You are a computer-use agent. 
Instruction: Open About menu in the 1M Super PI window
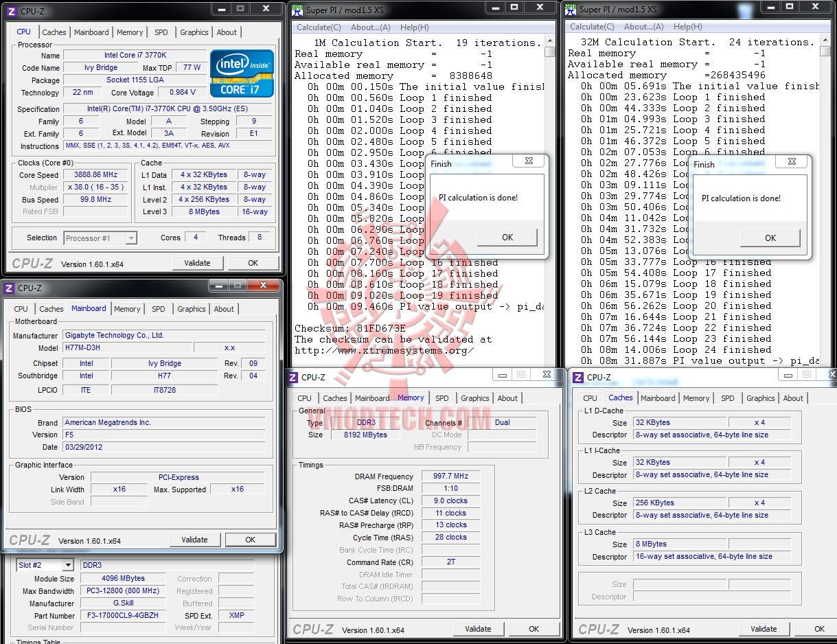[x=371, y=27]
